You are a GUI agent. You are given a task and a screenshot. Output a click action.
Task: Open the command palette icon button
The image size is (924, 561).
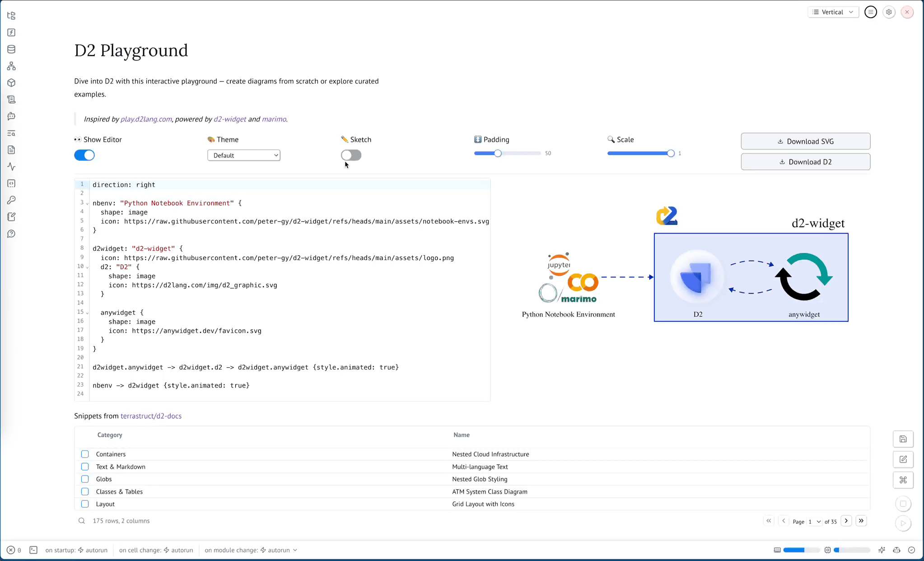pos(903,480)
